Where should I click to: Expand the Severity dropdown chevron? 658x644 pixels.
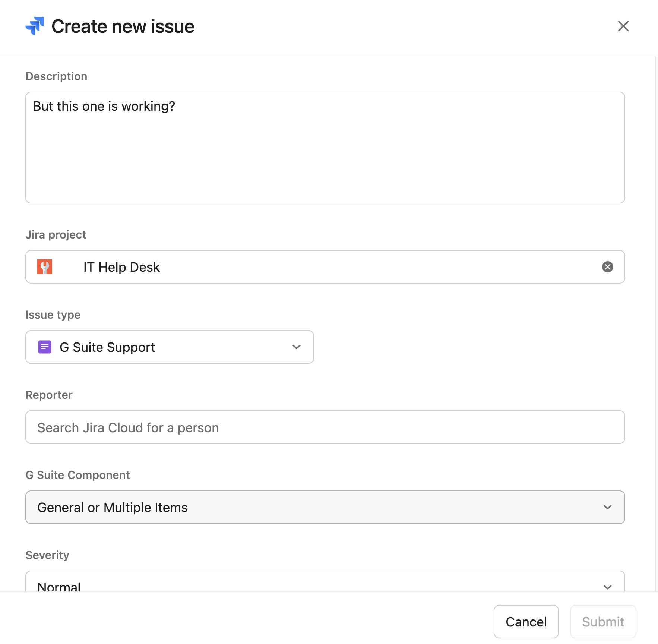[x=607, y=587]
